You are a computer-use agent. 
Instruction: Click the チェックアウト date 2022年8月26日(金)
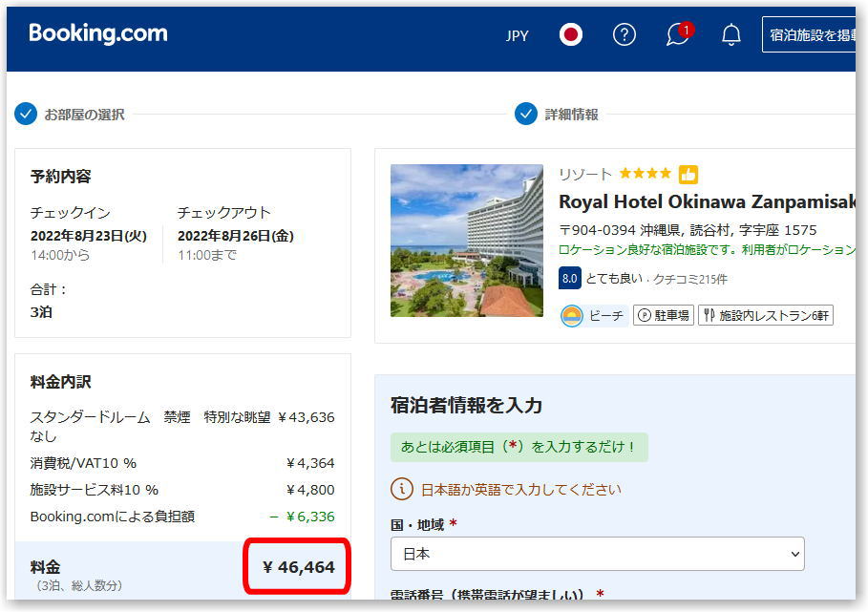235,236
